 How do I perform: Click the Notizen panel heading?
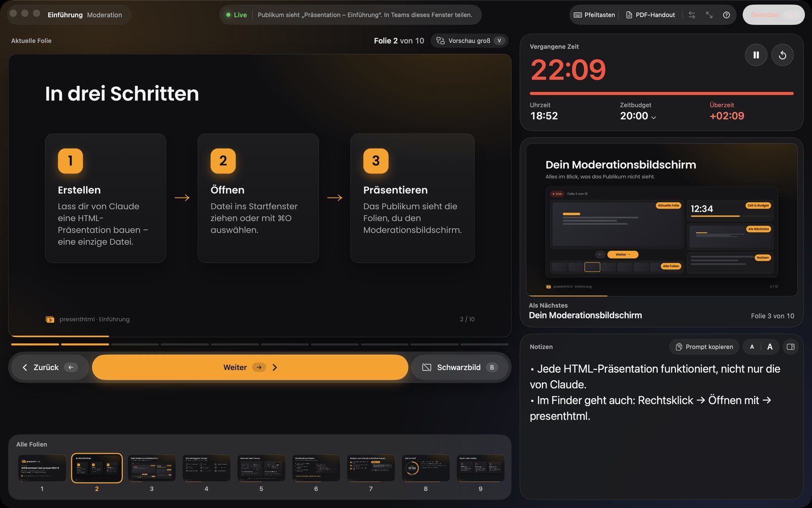click(541, 347)
